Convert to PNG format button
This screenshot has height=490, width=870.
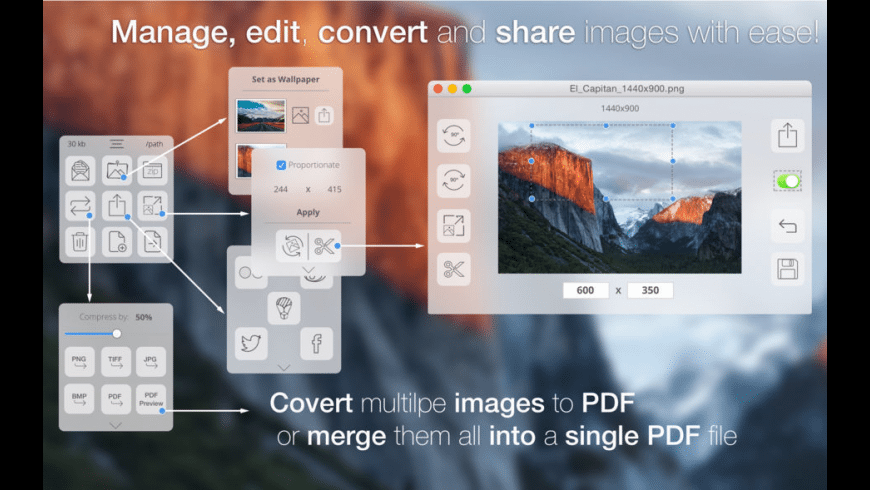click(79, 362)
